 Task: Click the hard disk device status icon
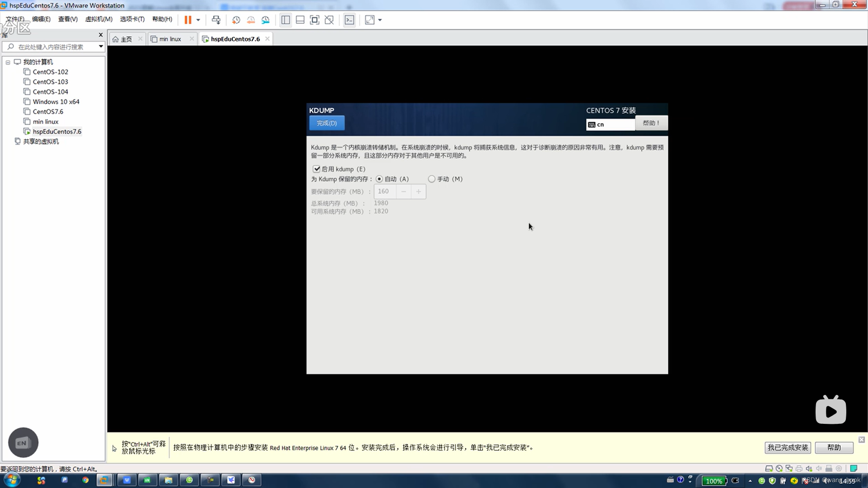click(x=769, y=469)
